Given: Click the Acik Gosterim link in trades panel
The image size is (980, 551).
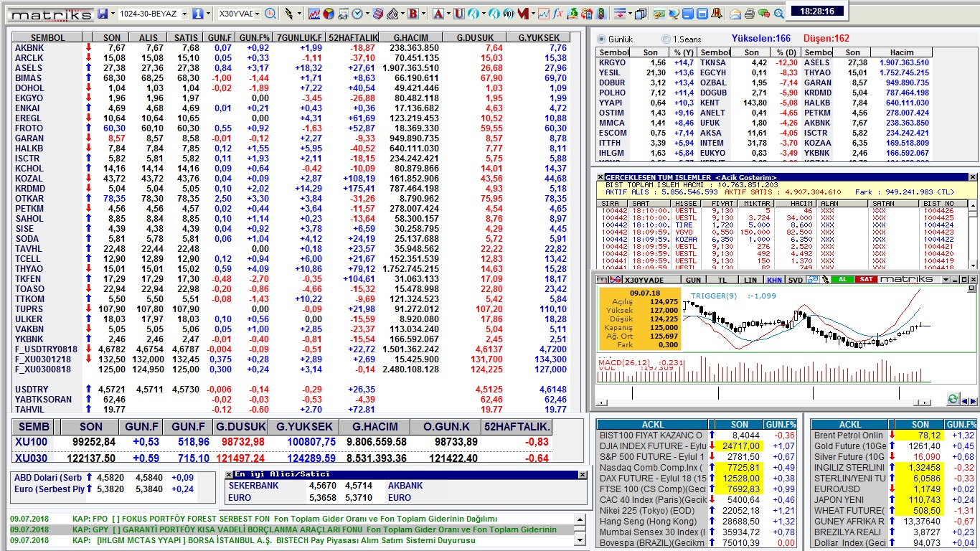Looking at the screenshot, I should coord(745,177).
